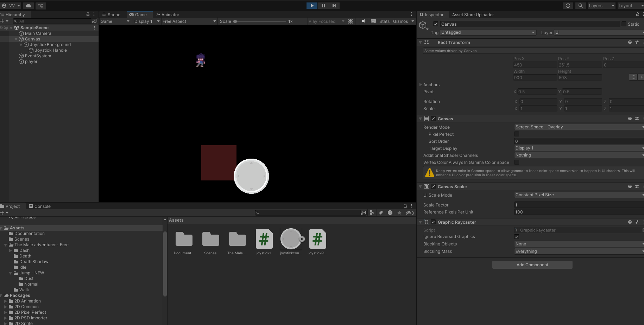Click the Add Component button
The height and width of the screenshot is (325, 644).
(532, 265)
